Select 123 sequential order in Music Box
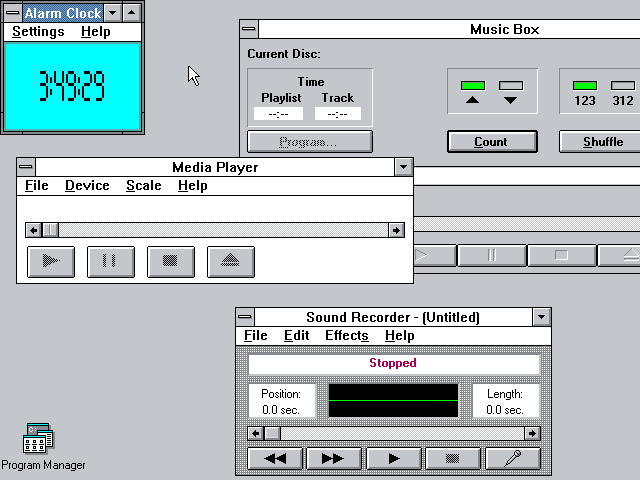 (585, 93)
